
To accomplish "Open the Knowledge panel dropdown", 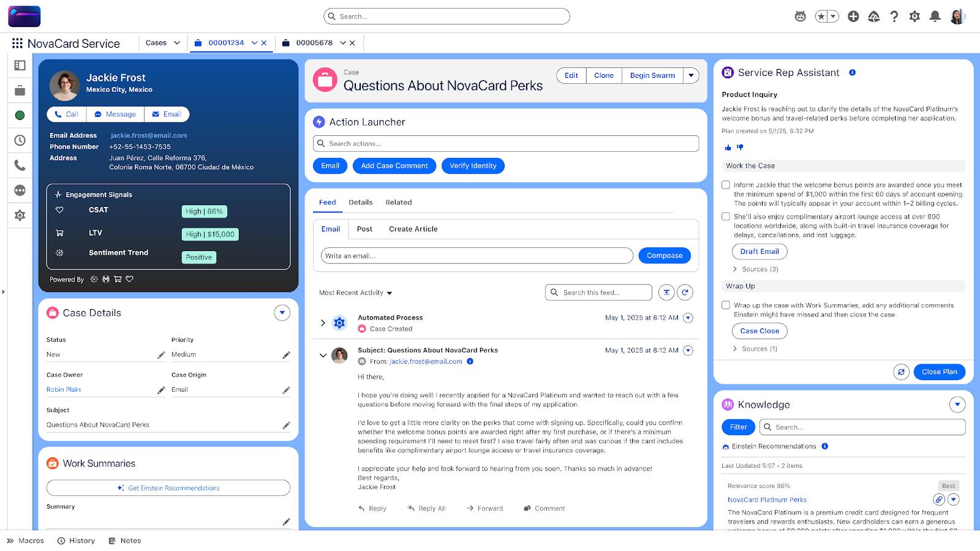I will 957,405.
